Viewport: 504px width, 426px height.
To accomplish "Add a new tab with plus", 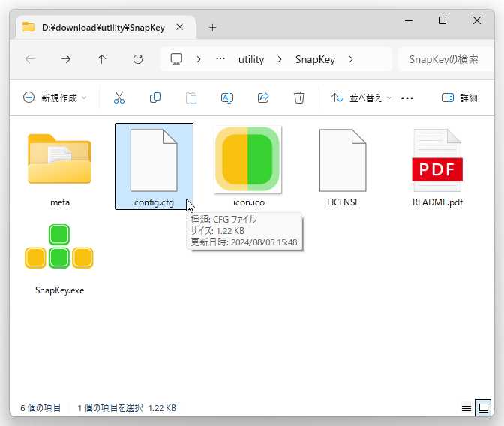I will [x=212, y=28].
